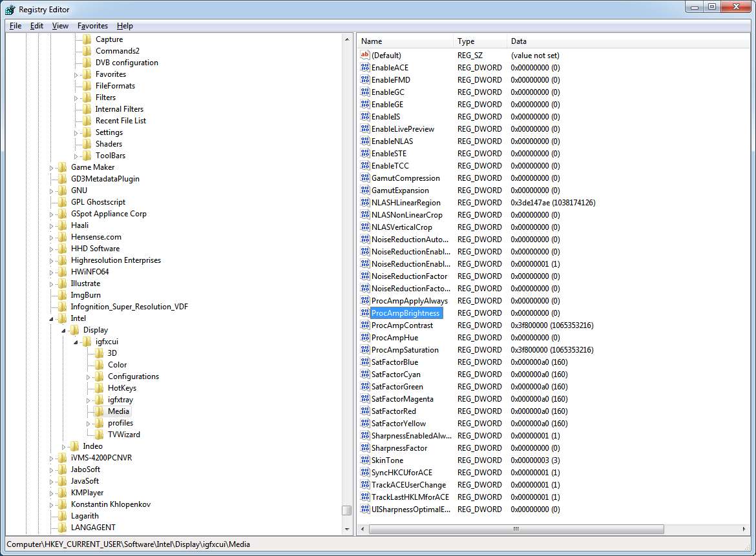
Task: Sort values by the Name column header
Action: [x=405, y=41]
